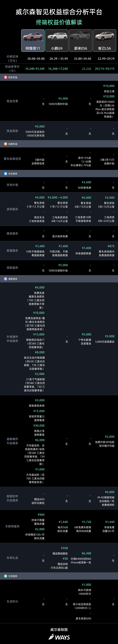Click the ¥6,800 IM AD value

110,492
